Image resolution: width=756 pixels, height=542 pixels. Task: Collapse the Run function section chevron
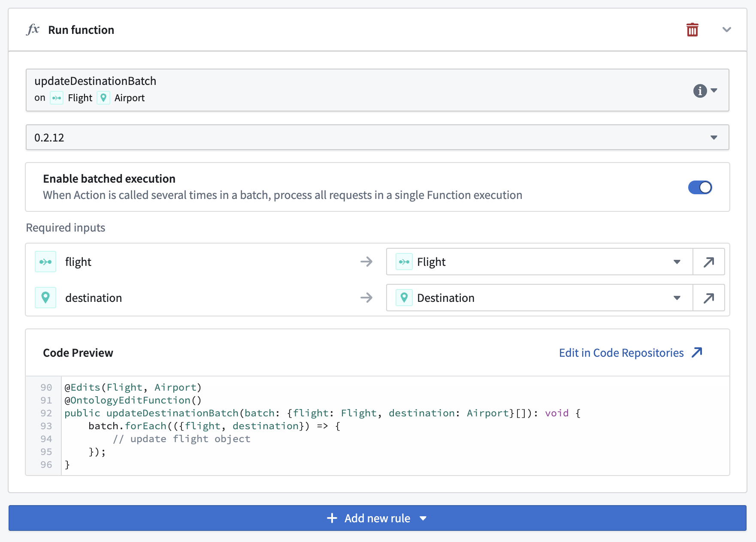726,30
